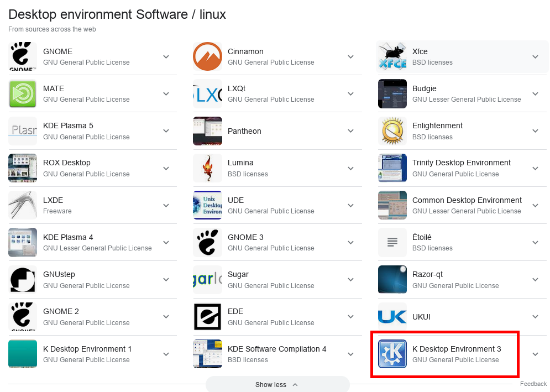Select the 'GNUstep' title text

59,274
